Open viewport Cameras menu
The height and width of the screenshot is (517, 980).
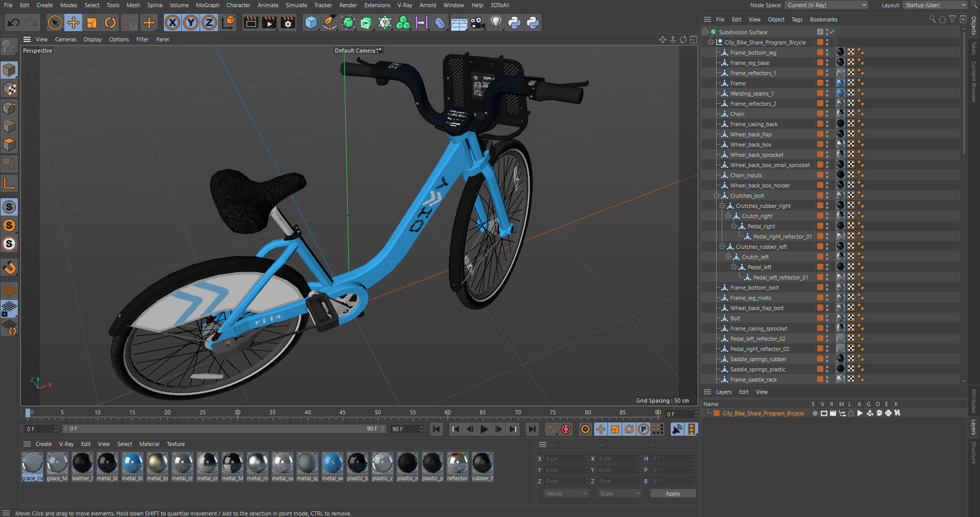pos(65,39)
